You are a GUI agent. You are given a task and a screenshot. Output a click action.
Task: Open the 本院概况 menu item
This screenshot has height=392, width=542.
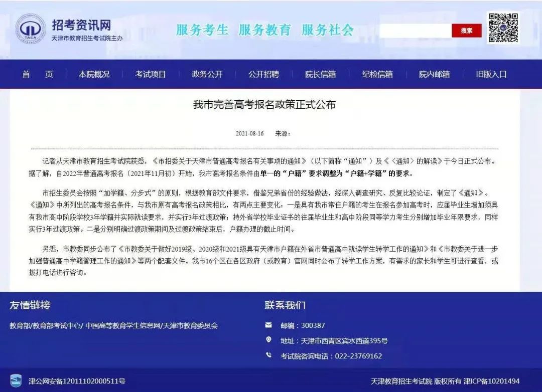coord(94,74)
